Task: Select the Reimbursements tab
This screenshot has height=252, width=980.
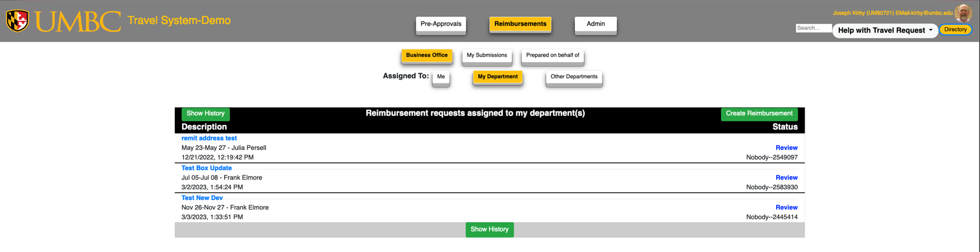Action: coord(520,24)
